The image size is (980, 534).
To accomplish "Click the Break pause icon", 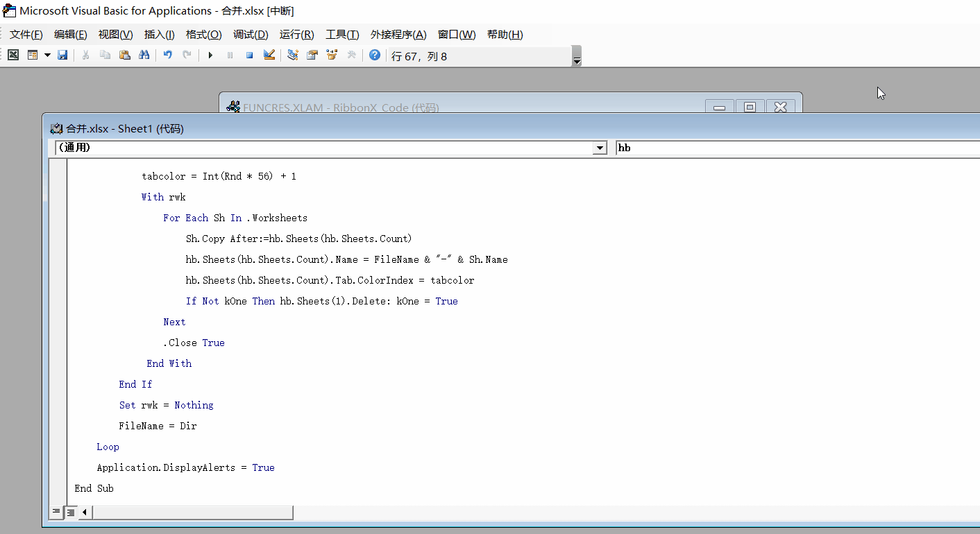I will point(230,55).
